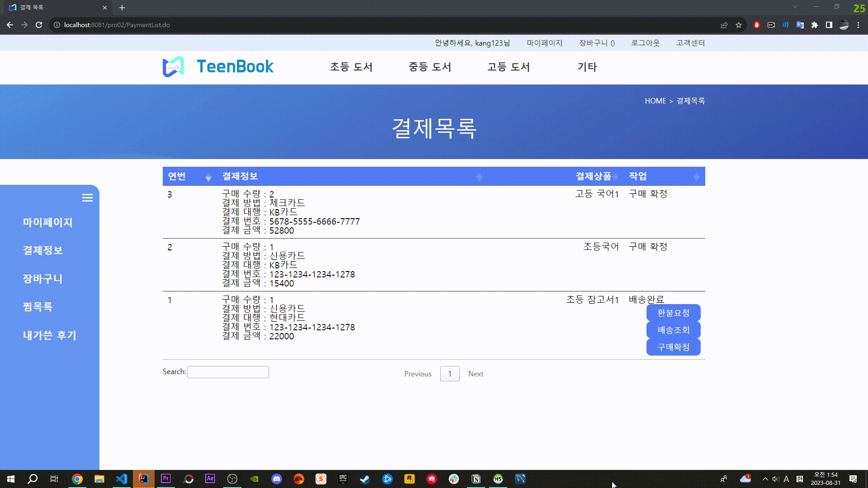Open 고등 도서 menu

509,67
